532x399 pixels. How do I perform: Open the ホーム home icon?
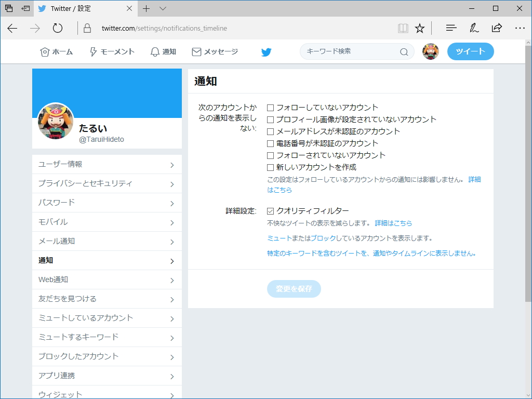click(46, 51)
